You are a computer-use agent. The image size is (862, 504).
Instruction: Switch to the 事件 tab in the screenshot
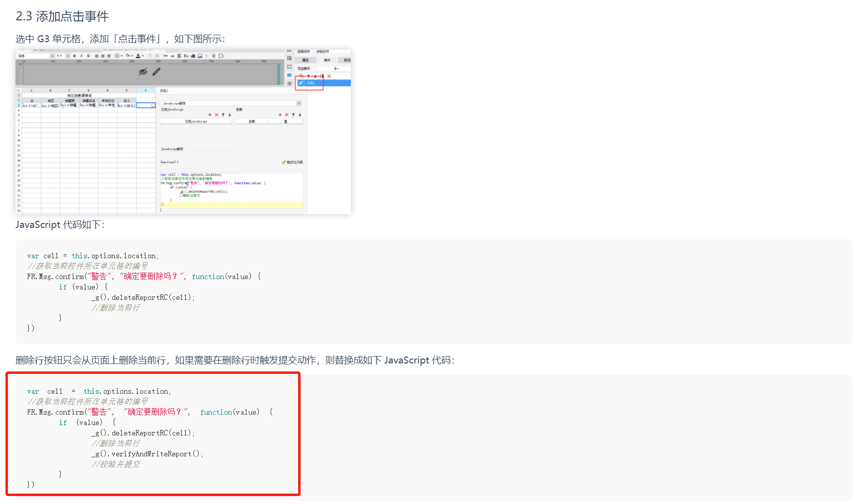[x=327, y=60]
